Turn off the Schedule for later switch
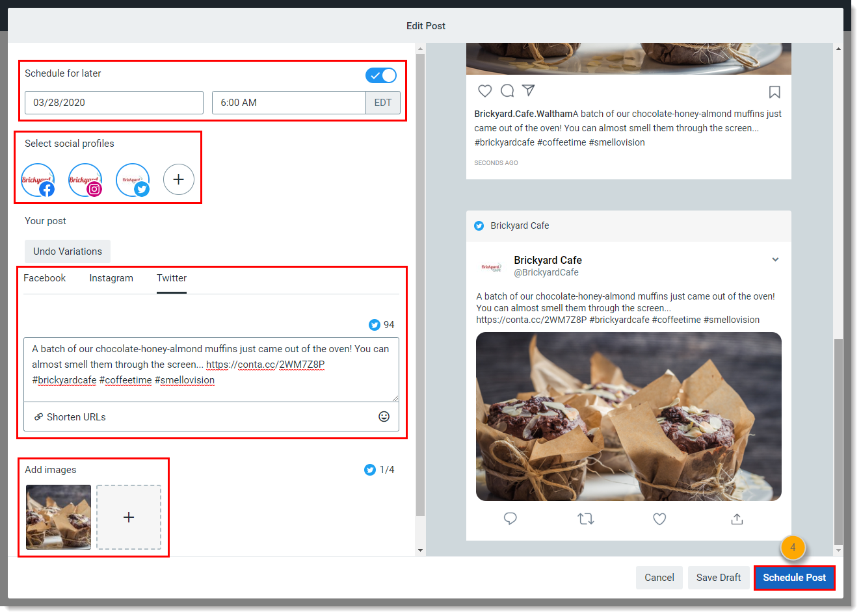The image size is (861, 616). pos(381,75)
